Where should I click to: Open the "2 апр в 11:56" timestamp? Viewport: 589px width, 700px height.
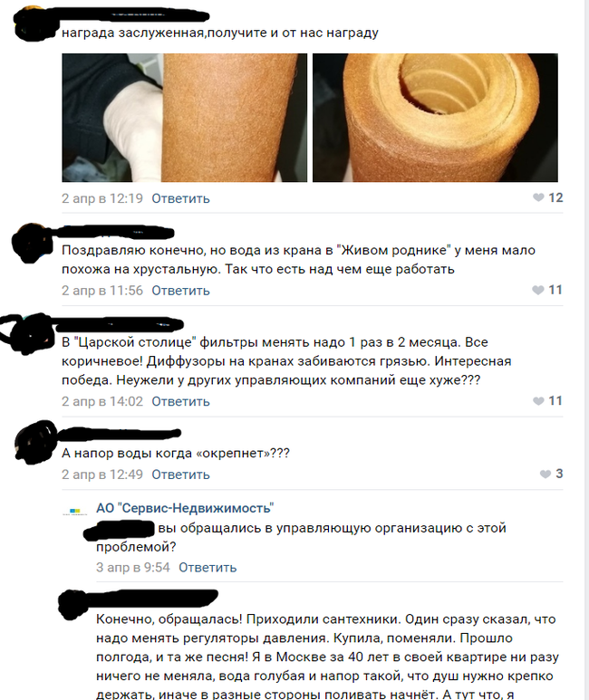point(102,291)
